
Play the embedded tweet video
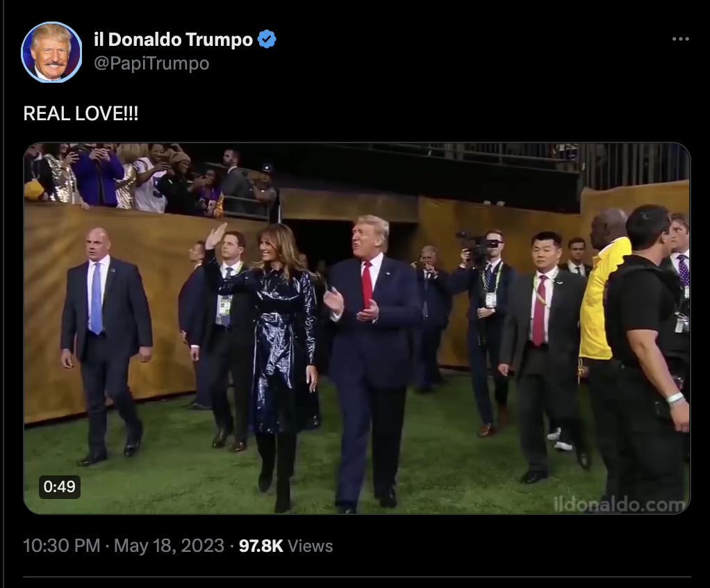357,329
